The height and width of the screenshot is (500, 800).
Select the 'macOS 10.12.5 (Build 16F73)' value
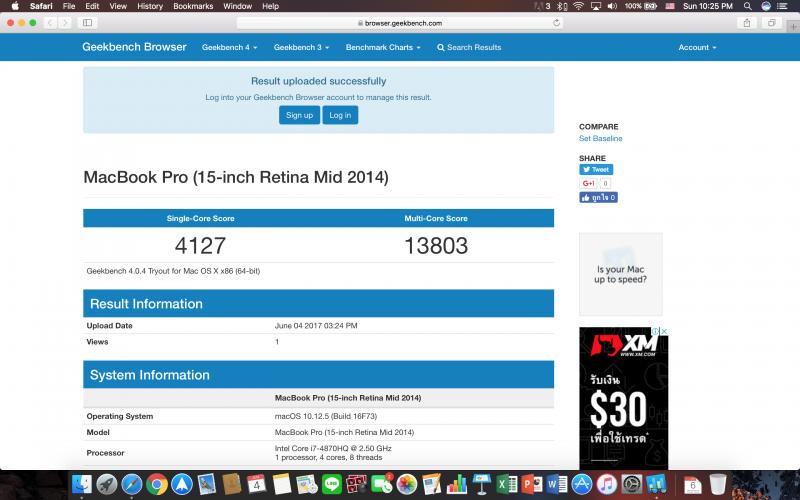point(326,416)
